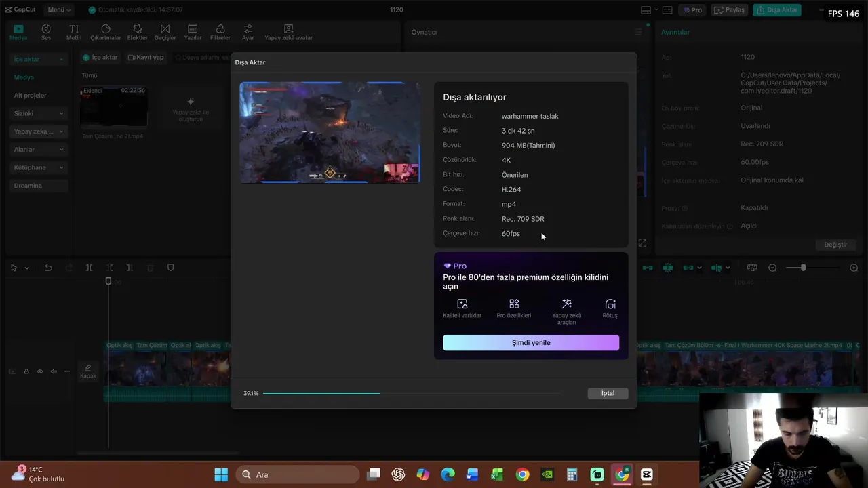Image resolution: width=868 pixels, height=488 pixels.
Task: Click the split clip icon
Action: 89,268
